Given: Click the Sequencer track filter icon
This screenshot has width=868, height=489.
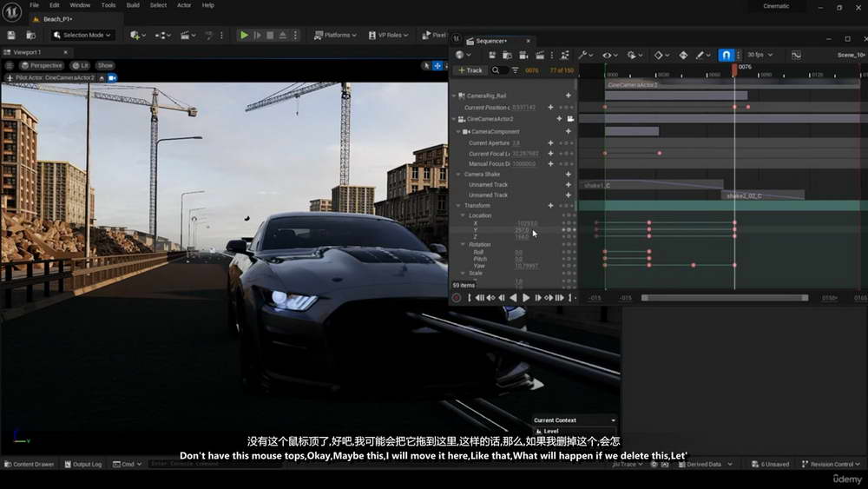Looking at the screenshot, I should coord(516,70).
